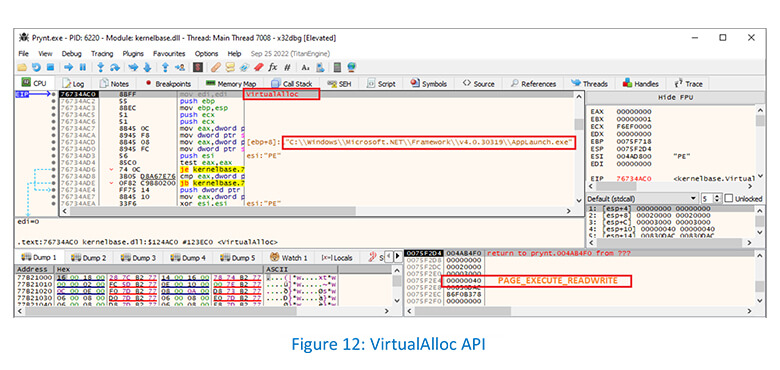Switch to the Script tab
The height and width of the screenshot is (370, 780).
click(x=382, y=84)
